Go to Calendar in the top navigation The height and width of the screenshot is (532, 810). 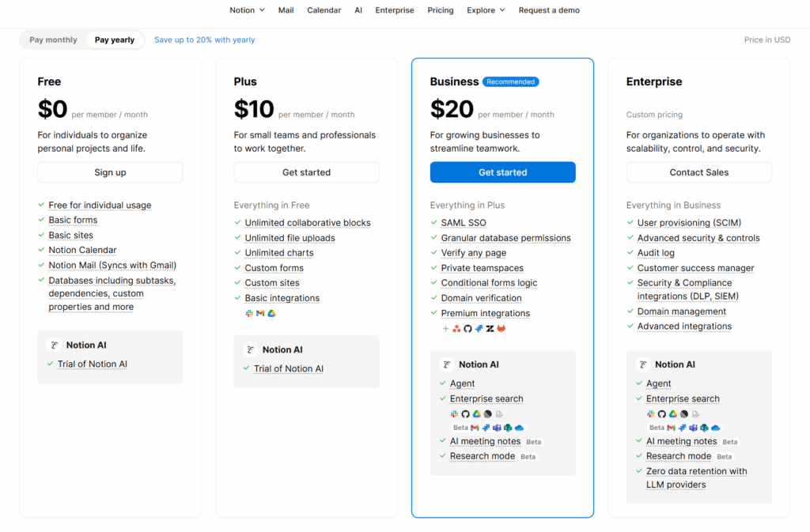(x=324, y=10)
